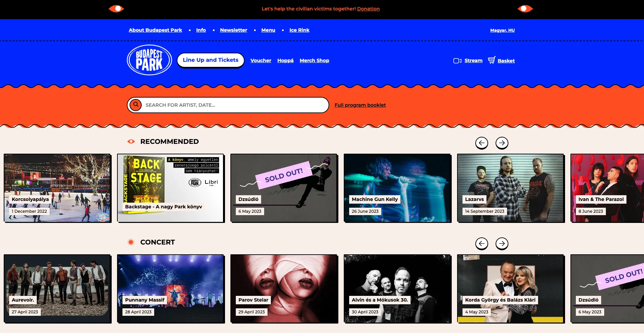The width and height of the screenshot is (644, 333).
Task: Open Alvin és a Mókusok 30. card
Action: tap(397, 289)
